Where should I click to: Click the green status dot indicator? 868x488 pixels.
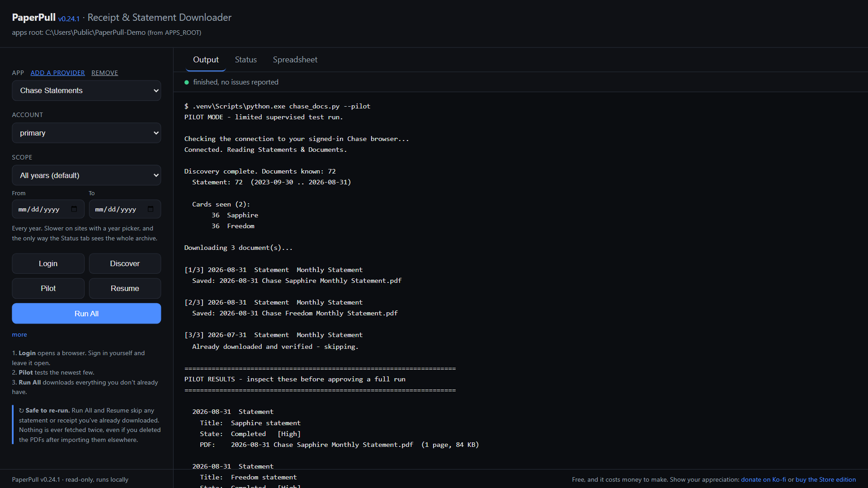(x=187, y=82)
